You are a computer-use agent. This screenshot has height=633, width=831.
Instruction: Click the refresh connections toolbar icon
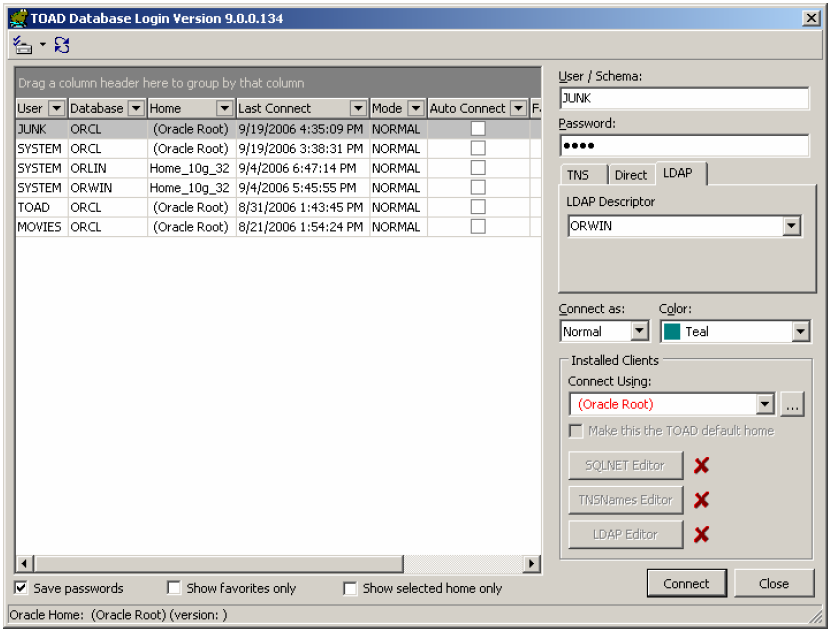point(61,45)
